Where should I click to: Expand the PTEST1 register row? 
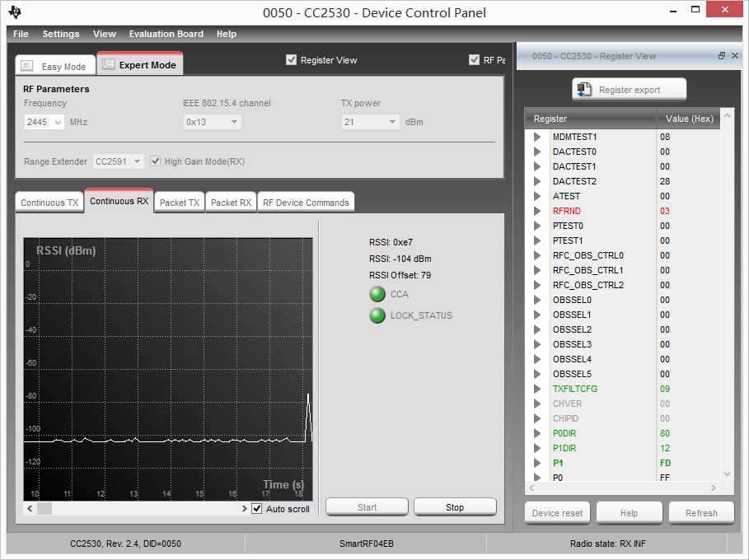[x=537, y=240]
